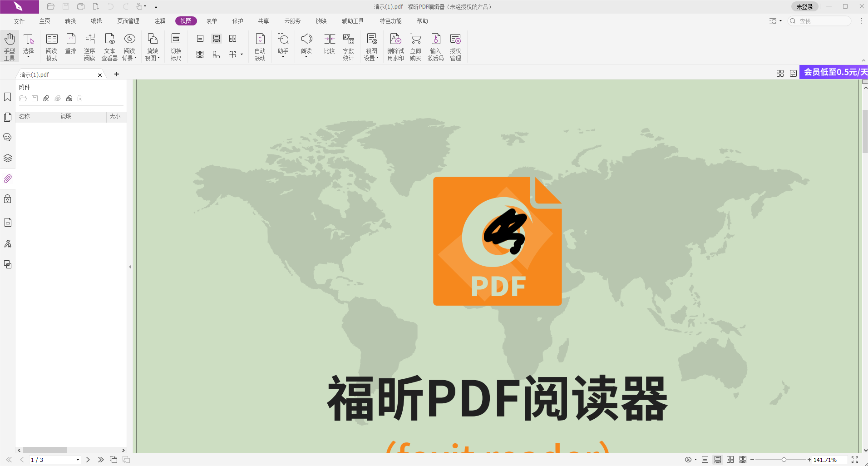The width and height of the screenshot is (868, 466).
Task: Toggle the ruler (切换标尺)
Action: click(x=176, y=45)
